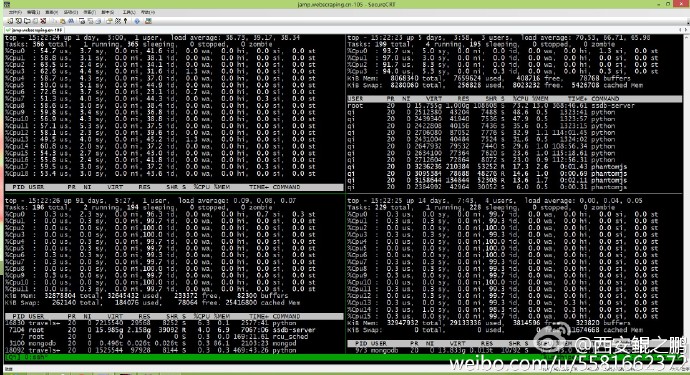Click in the ssdb-server top terminal pane
Viewport: 690px width, 375px height.
coord(514,113)
